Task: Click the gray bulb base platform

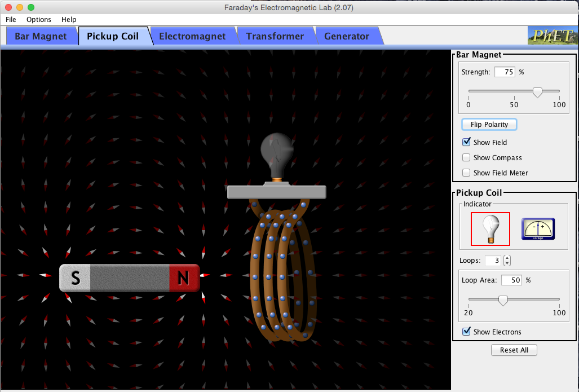Action: tap(277, 192)
